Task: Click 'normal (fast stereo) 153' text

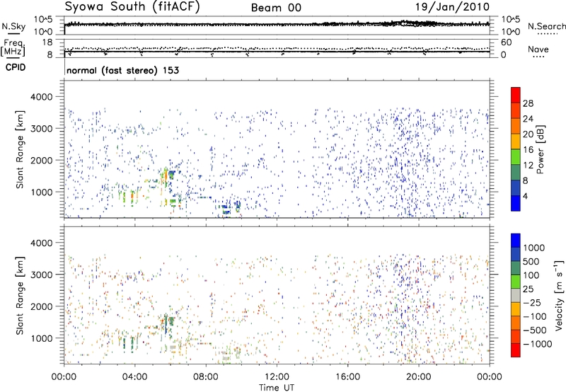Action: (122, 70)
